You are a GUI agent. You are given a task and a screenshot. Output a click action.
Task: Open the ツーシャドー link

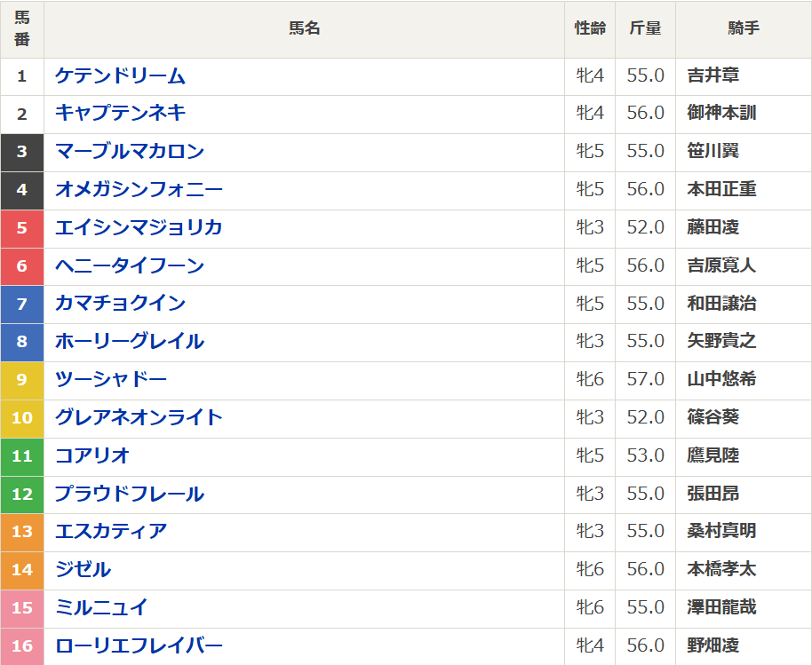(x=111, y=379)
